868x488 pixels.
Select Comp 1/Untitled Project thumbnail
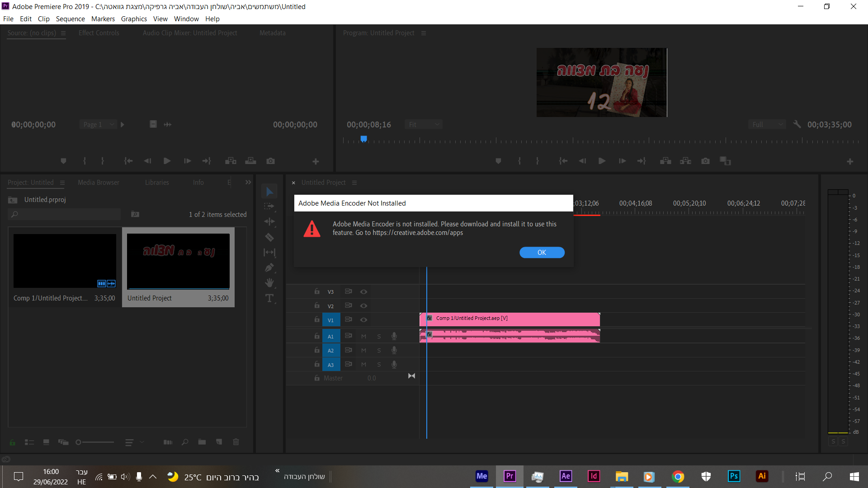[65, 261]
